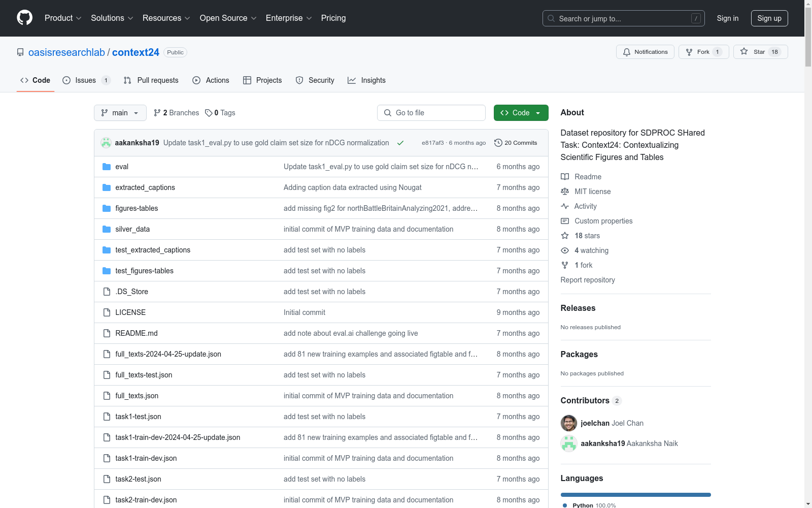Click the Pricing link
The width and height of the screenshot is (812, 508).
[x=333, y=18]
